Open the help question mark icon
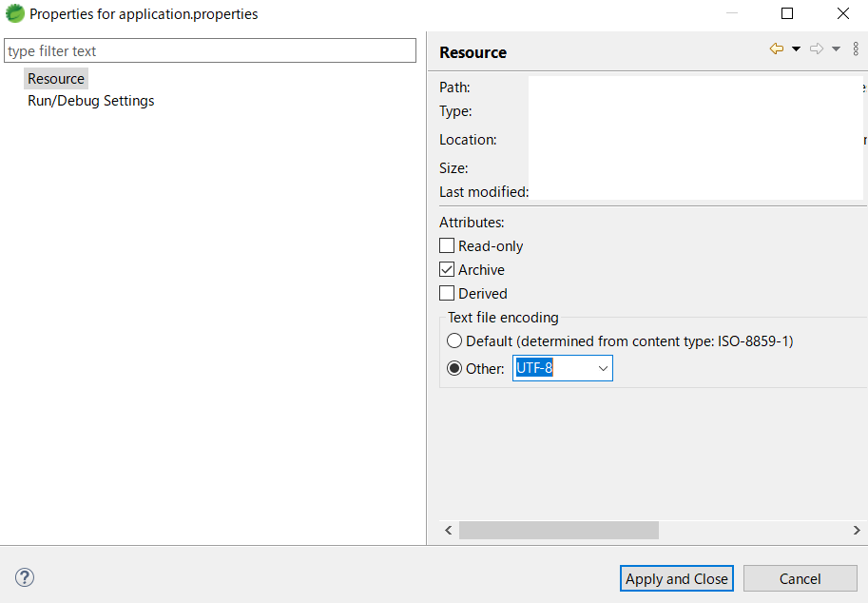Image resolution: width=868 pixels, height=603 pixels. [25, 577]
